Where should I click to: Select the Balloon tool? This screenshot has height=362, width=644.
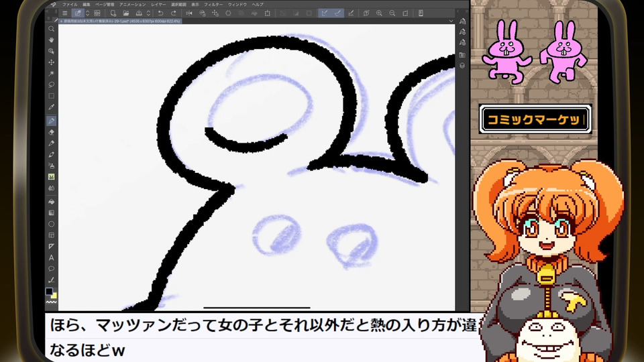click(x=52, y=269)
